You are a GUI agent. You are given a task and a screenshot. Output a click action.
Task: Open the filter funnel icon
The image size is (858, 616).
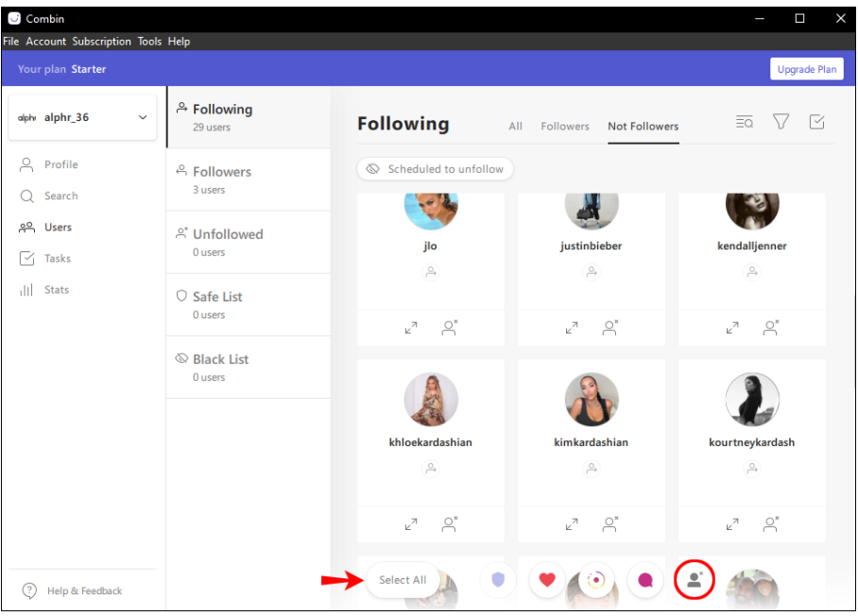click(x=781, y=122)
